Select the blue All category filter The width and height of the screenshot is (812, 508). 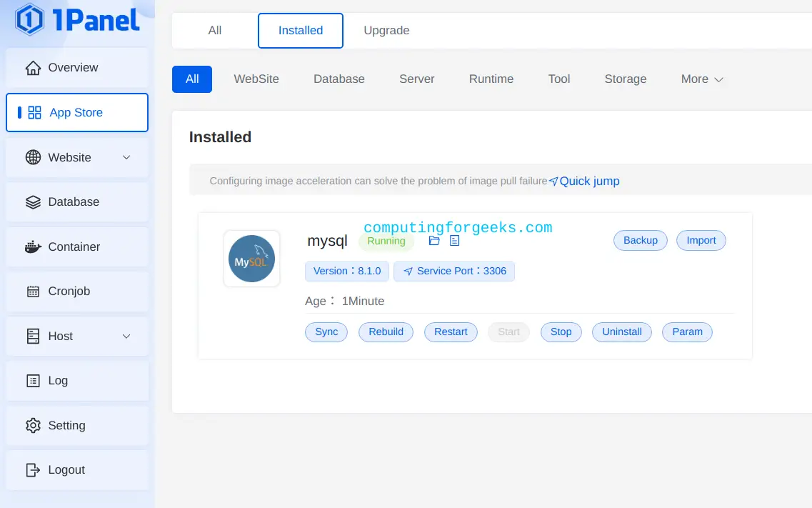tap(192, 79)
